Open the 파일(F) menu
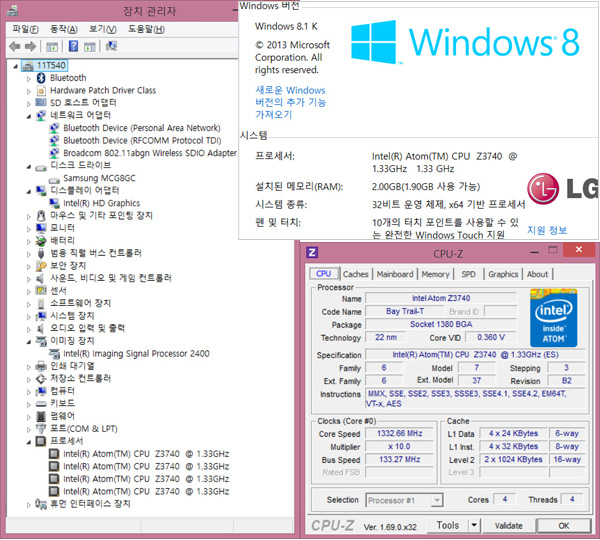This screenshot has width=600, height=540. (x=25, y=29)
